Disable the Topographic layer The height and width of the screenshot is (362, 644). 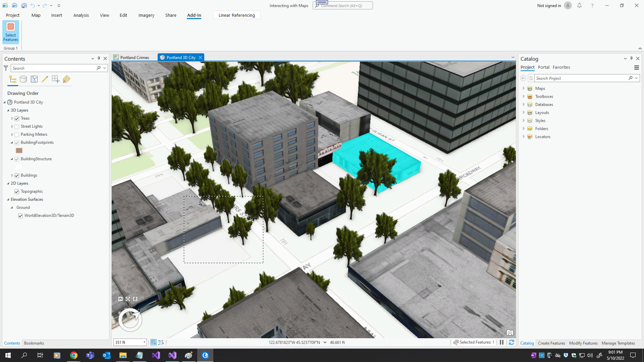click(17, 191)
